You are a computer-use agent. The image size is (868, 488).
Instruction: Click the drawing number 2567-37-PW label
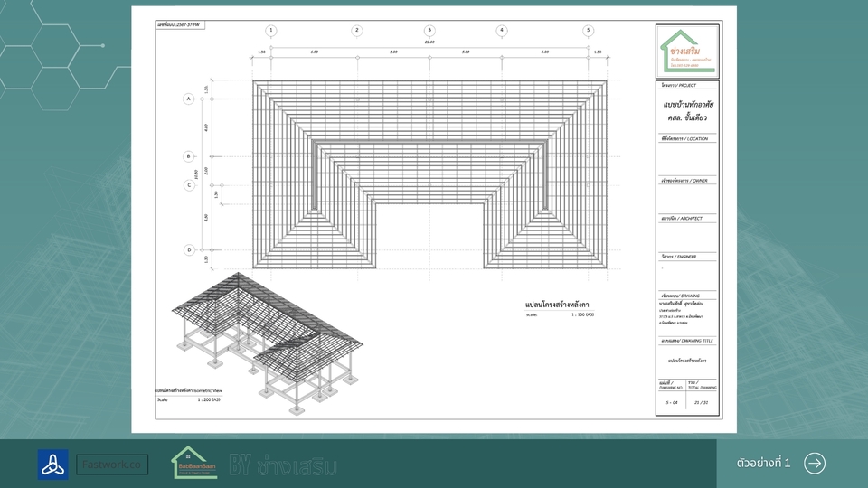[180, 14]
